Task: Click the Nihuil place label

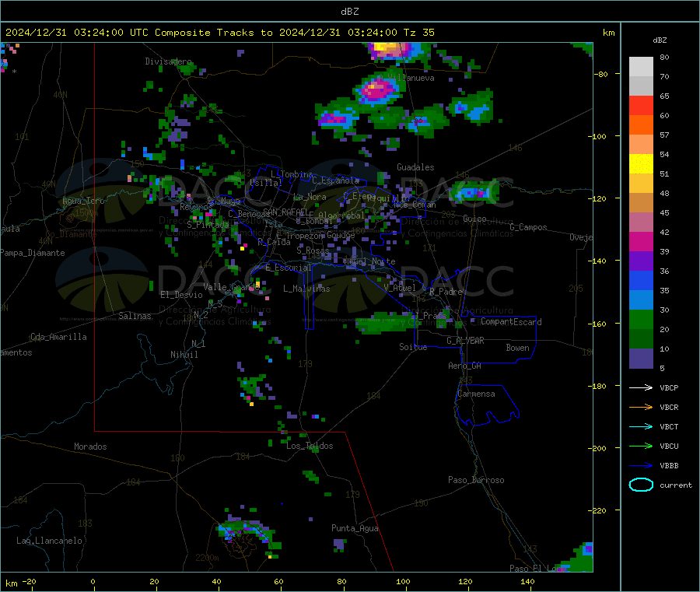Action: pos(184,355)
